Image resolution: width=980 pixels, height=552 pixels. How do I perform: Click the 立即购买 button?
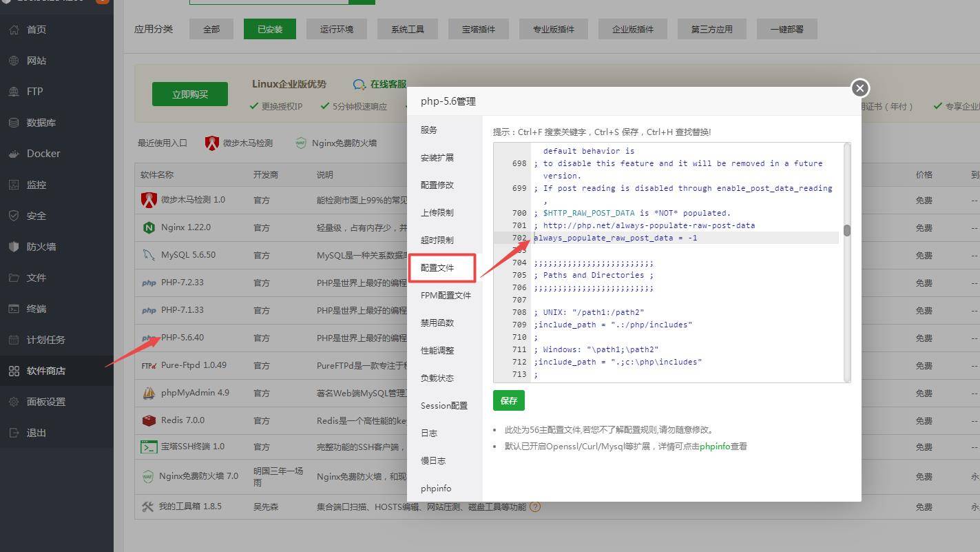190,94
